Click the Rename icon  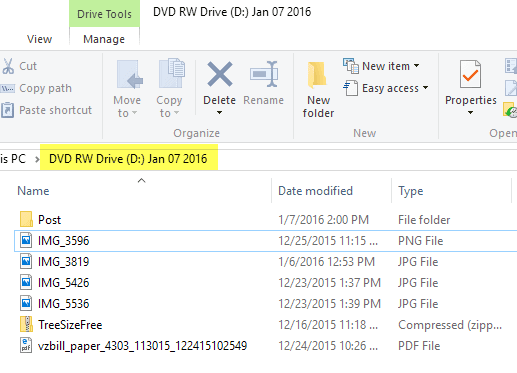pos(264,74)
